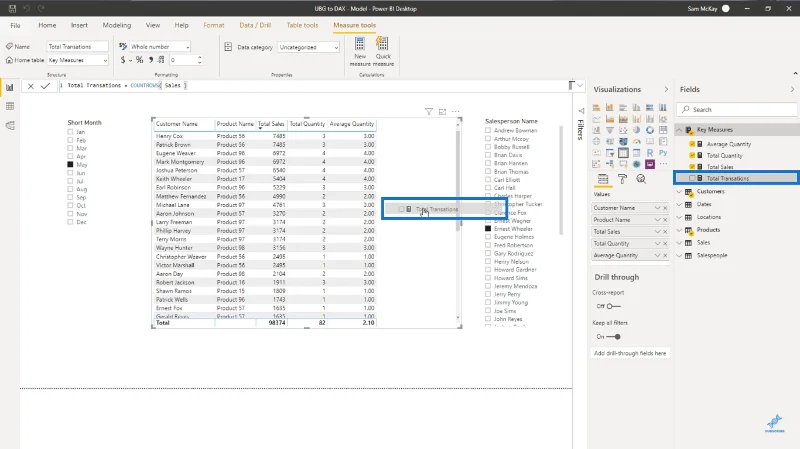Pick the donut chart visualization
Viewport: 800px width, 449px height.
(649, 130)
